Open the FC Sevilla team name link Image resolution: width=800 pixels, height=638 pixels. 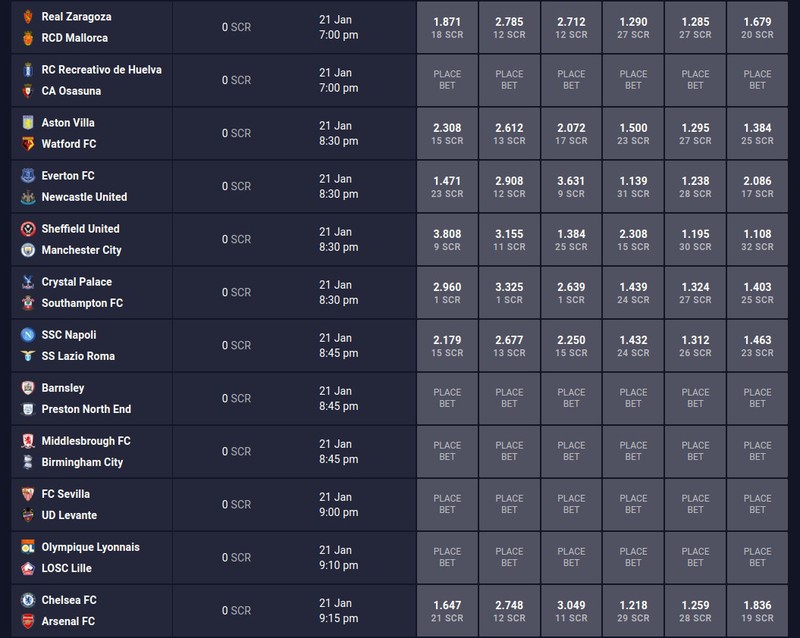coord(65,494)
